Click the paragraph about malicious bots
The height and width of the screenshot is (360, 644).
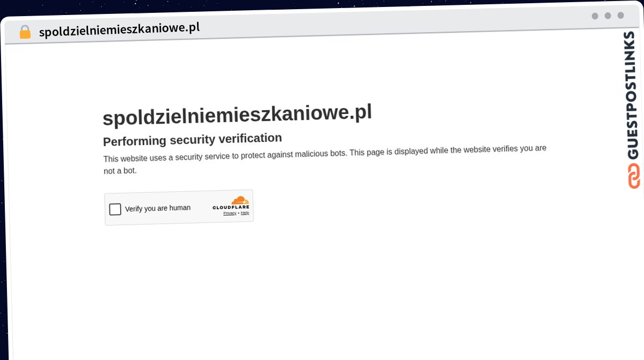325,159
